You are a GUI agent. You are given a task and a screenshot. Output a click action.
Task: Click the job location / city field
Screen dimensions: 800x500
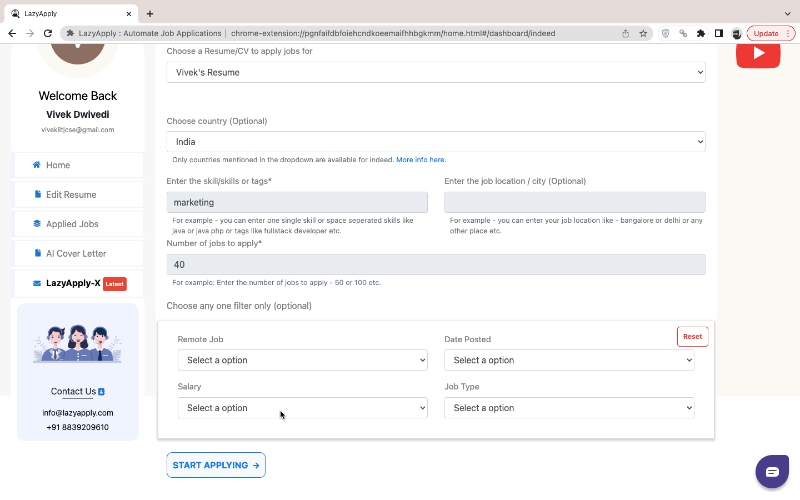point(574,203)
